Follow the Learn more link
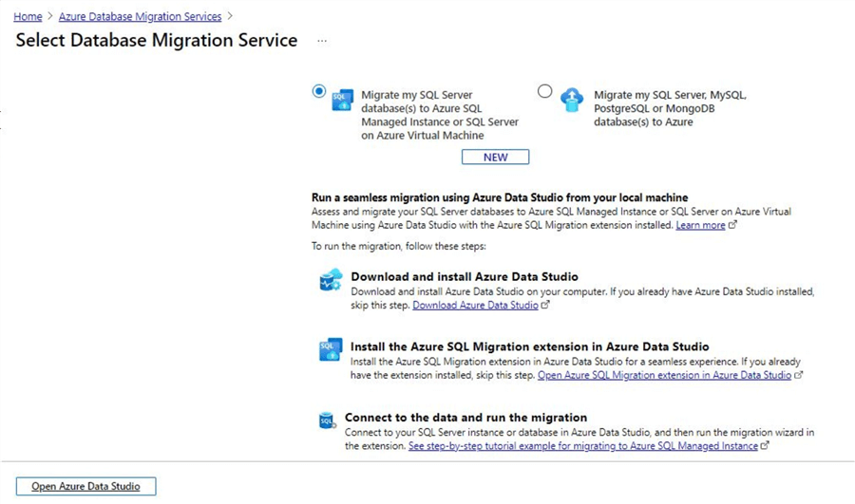855x504 pixels. pos(701,225)
